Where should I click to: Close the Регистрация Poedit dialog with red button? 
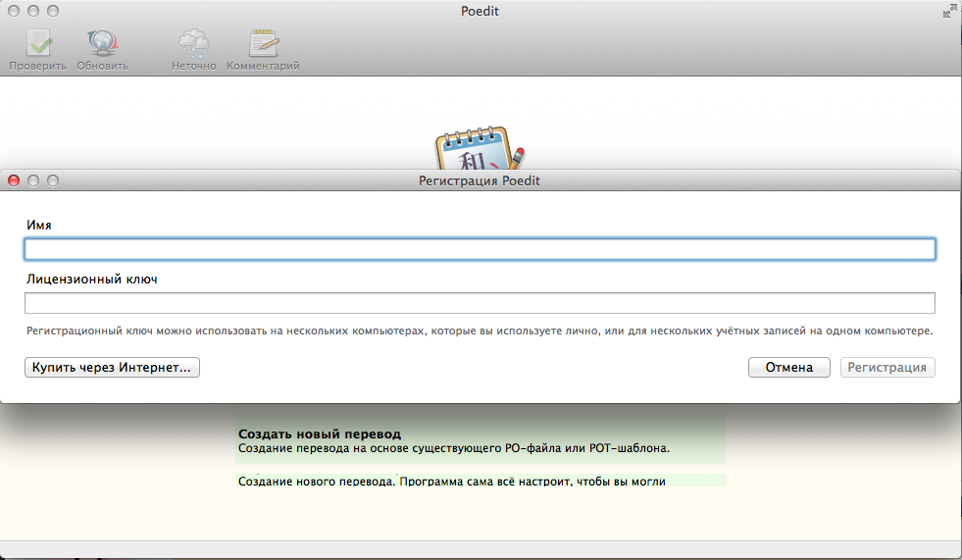(14, 180)
